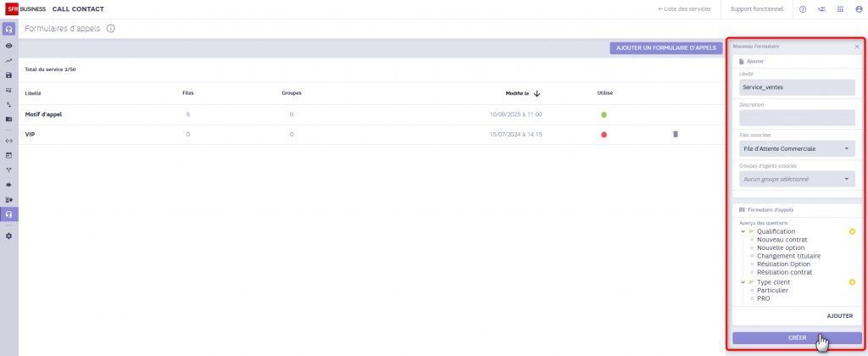Screen dimensions: 868x356
Task: Open the VIP form row
Action: pos(371,135)
